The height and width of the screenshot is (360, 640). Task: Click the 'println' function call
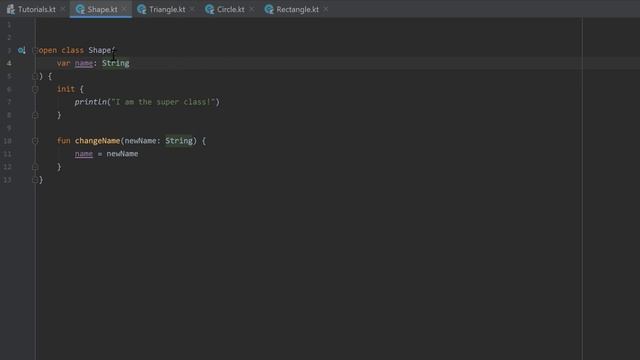91,102
